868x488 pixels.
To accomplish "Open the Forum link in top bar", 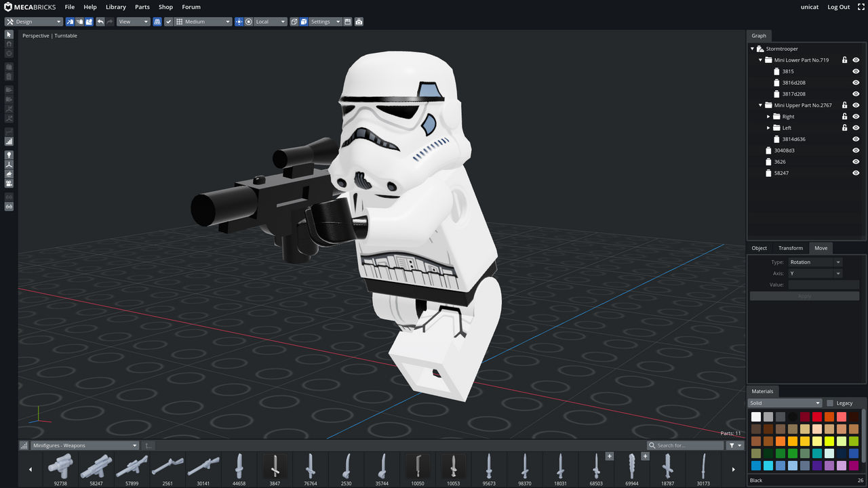I will coord(191,7).
